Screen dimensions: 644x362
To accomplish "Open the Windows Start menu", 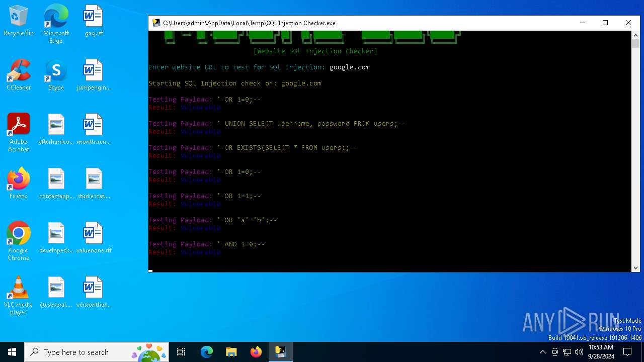I will click(12, 352).
